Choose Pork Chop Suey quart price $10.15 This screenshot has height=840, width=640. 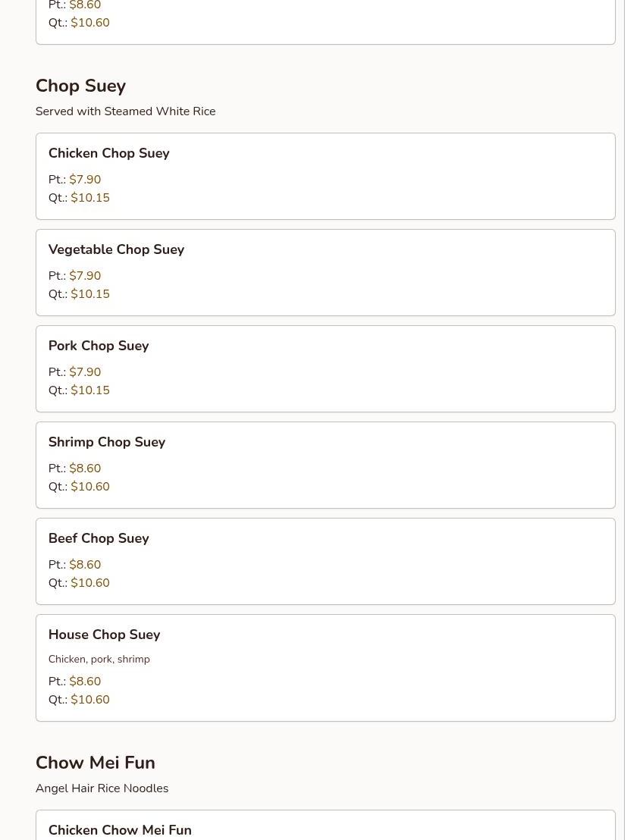click(x=90, y=390)
